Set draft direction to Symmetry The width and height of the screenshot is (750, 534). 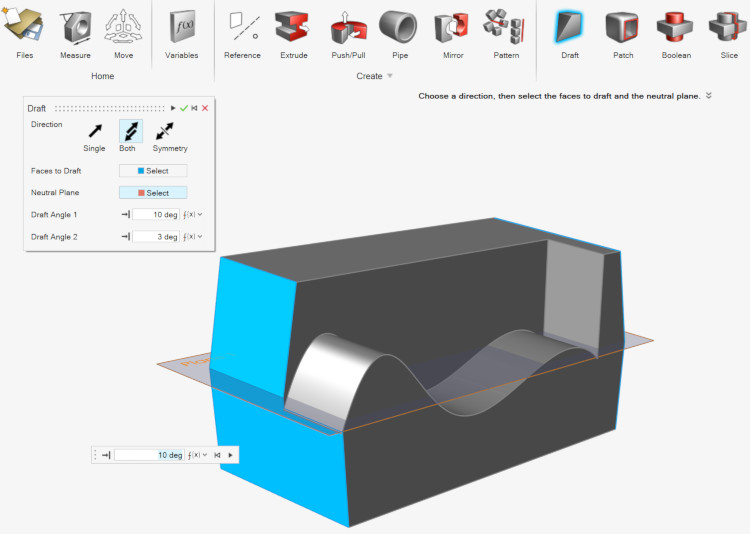[169, 131]
